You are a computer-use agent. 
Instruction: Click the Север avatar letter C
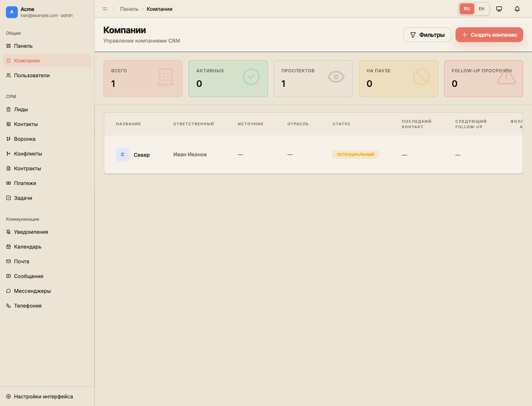123,155
